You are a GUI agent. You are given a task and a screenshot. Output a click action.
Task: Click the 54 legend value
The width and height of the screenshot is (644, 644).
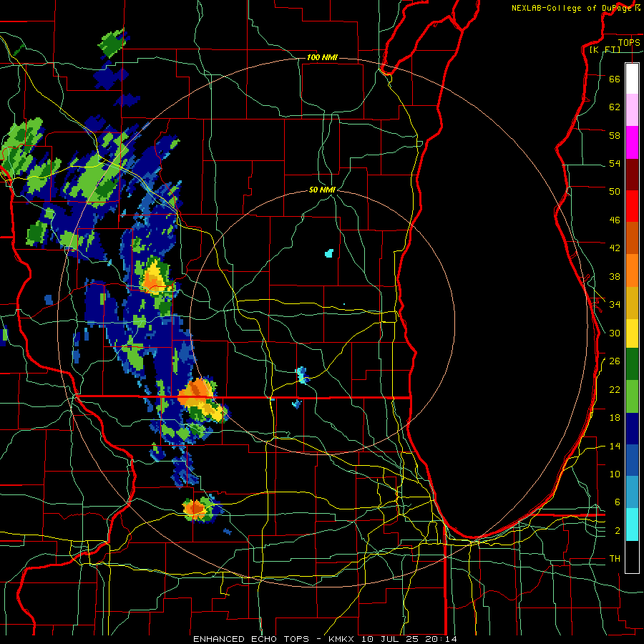[x=615, y=163]
